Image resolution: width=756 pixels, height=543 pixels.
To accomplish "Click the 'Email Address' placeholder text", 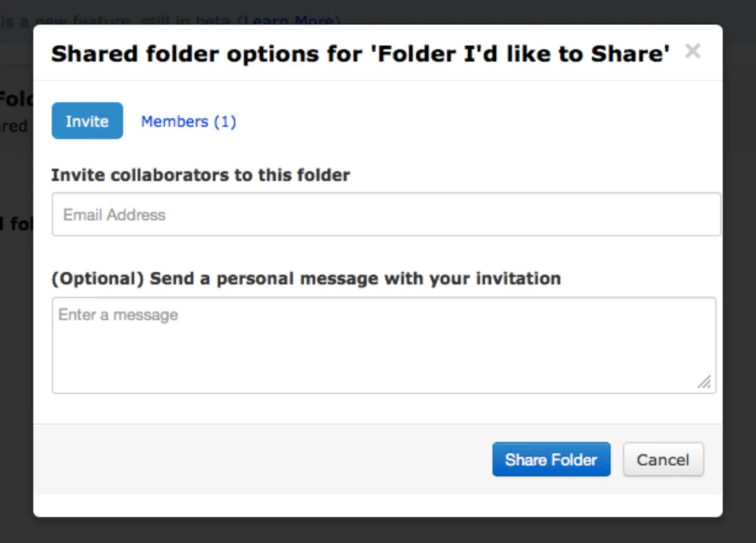I will click(x=114, y=215).
